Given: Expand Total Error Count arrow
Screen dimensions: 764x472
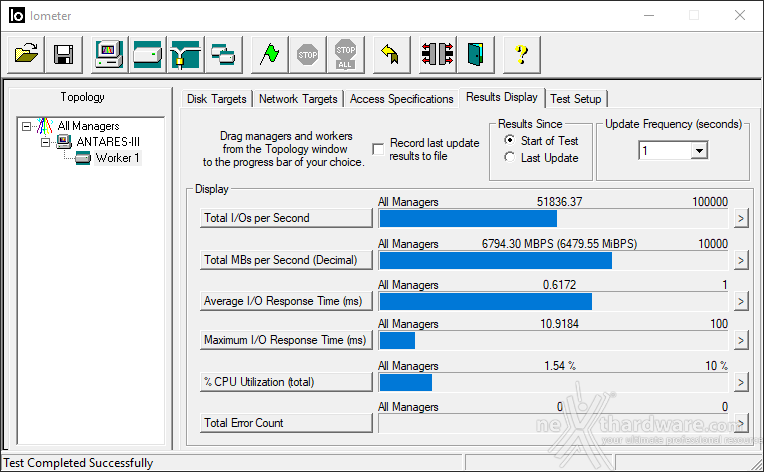Looking at the screenshot, I should tap(741, 423).
